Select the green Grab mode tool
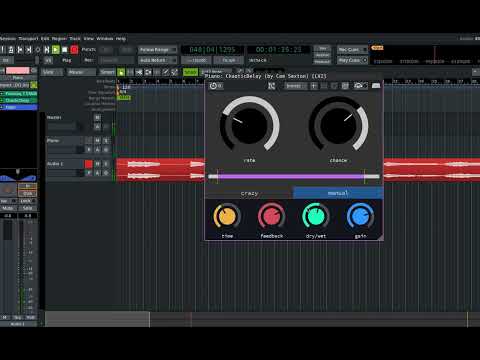Screen dimensions: 480x360 click(121, 72)
